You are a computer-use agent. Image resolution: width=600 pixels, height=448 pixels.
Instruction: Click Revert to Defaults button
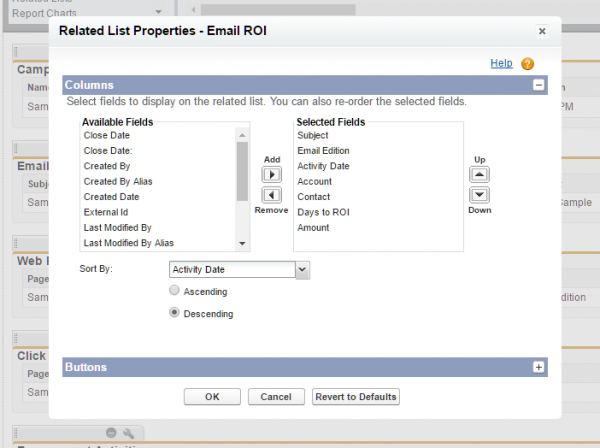[356, 397]
